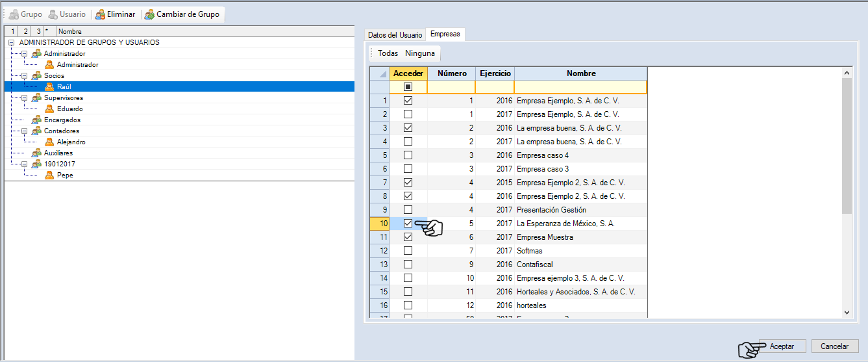Click the Auxiliares group icon
The image size is (868, 362).
[x=36, y=153]
